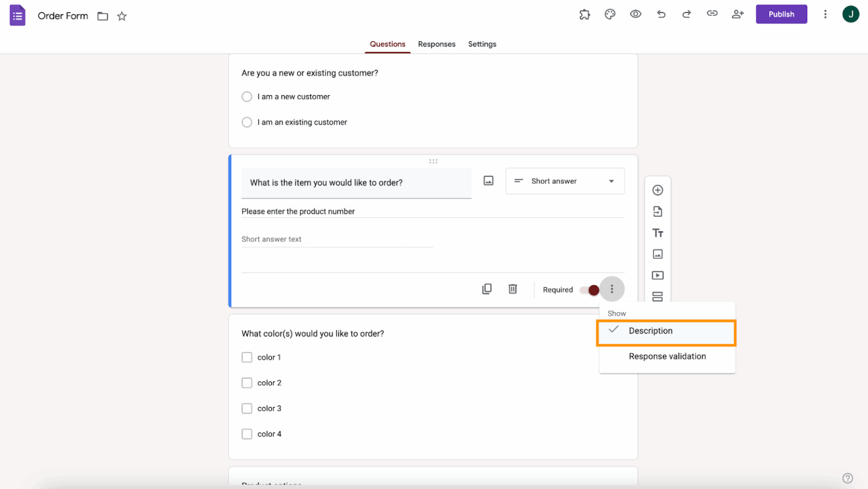Add an image to the question title
This screenshot has height=489, width=868.
(488, 180)
